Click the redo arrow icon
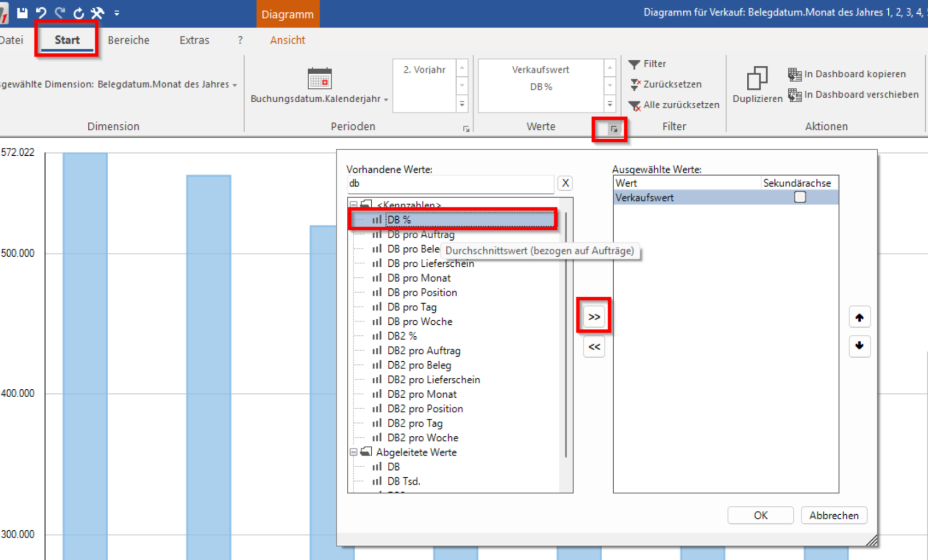The image size is (928, 560). click(x=60, y=13)
